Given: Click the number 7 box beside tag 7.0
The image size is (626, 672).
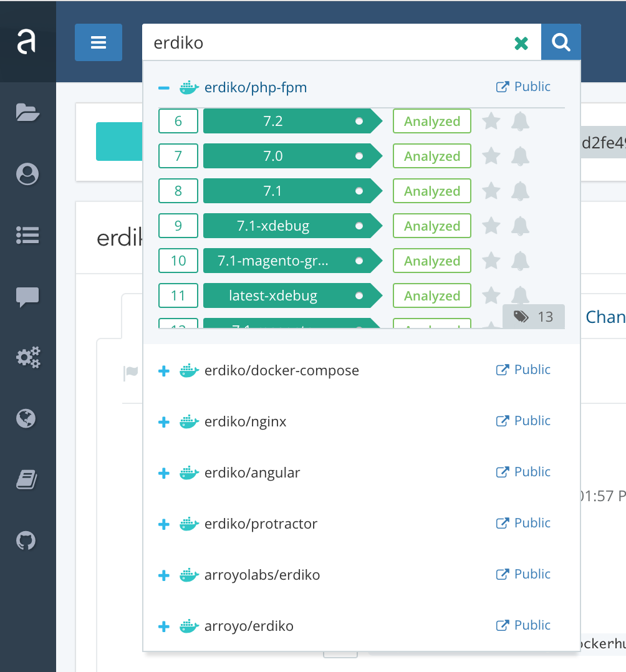Looking at the screenshot, I should coord(178,156).
